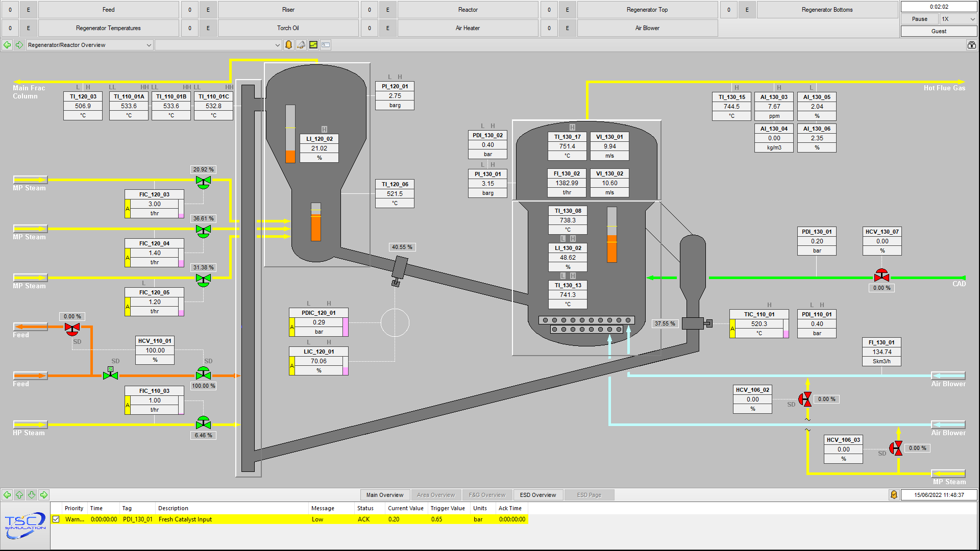Click the alarm list last-page green arrow
Screen dimensions: 980x551
[44, 495]
